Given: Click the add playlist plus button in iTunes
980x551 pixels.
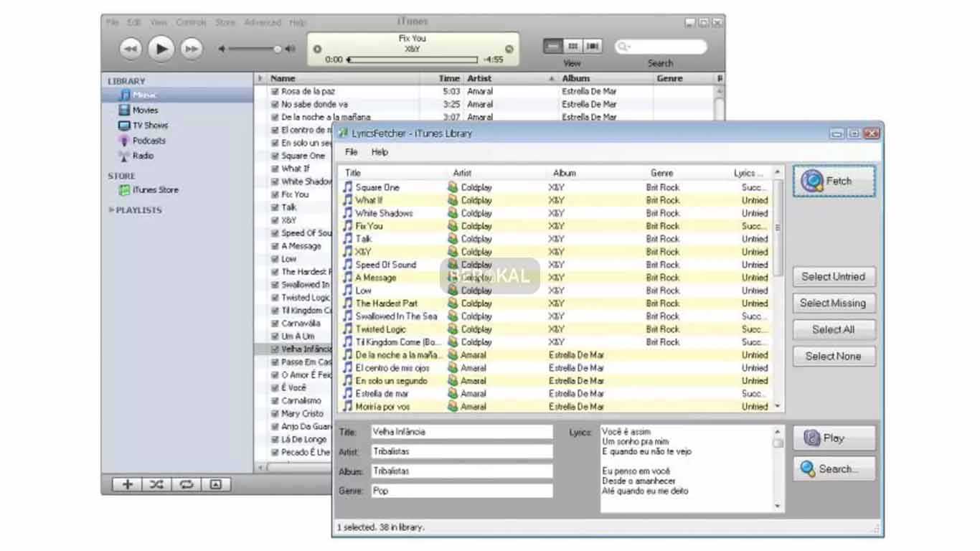Looking at the screenshot, I should click(128, 484).
